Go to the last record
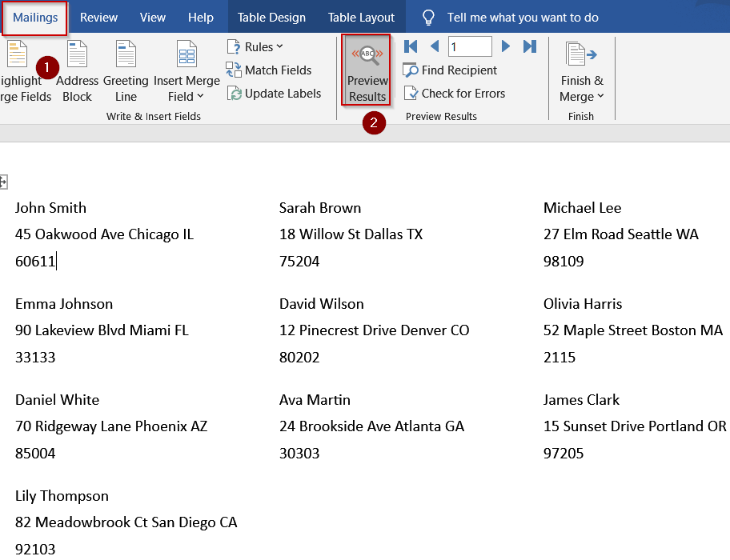Viewport: 730px width, 560px height. tap(530, 46)
